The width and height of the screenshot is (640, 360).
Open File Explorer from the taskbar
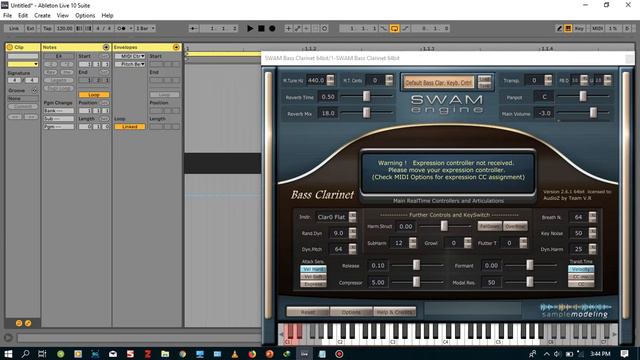(x=165, y=354)
